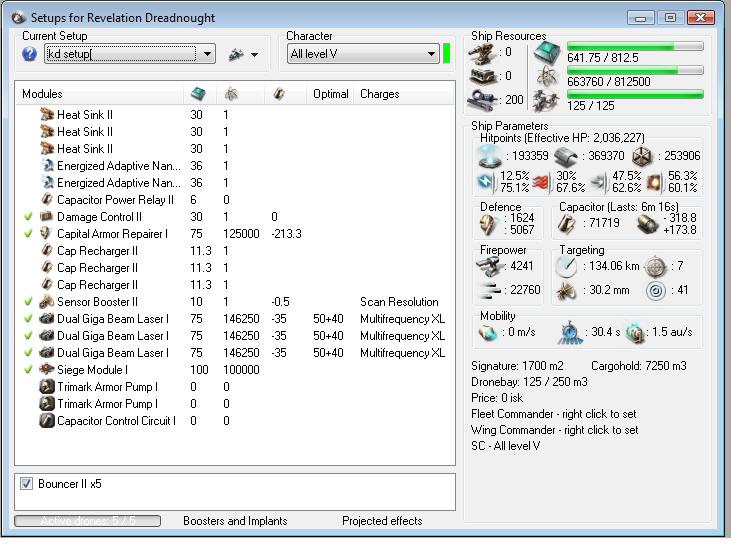Image resolution: width=731 pixels, height=545 pixels.
Task: Click the EM resistance icon showing 12.5%
Action: pyautogui.click(x=486, y=182)
